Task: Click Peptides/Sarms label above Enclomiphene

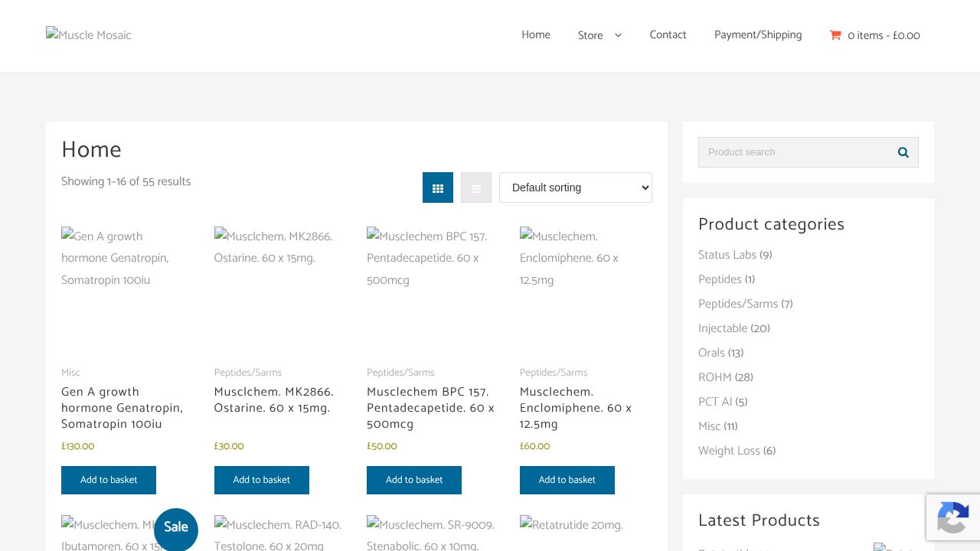Action: 554,373
